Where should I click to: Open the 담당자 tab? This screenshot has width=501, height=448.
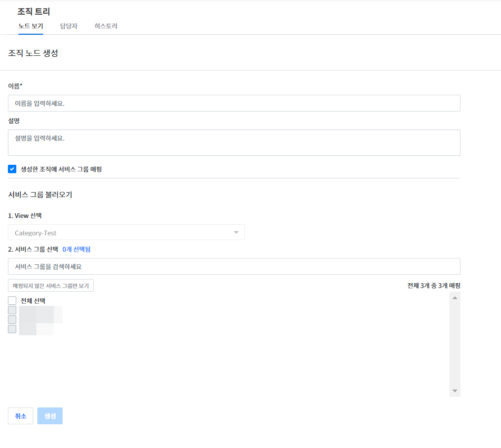pos(68,26)
